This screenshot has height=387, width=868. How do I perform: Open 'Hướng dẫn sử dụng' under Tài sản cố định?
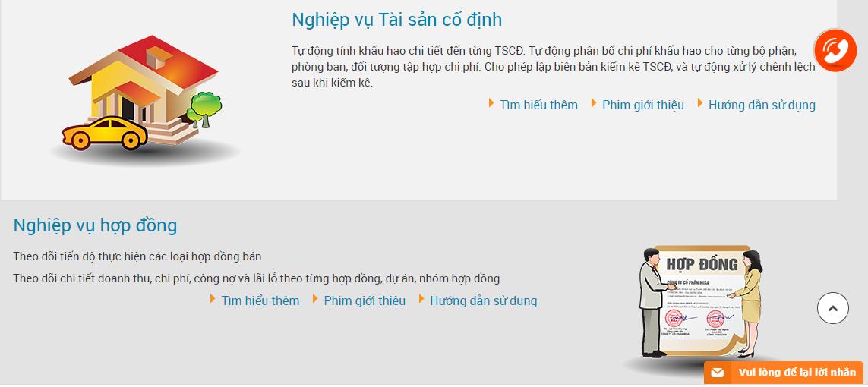(x=762, y=105)
